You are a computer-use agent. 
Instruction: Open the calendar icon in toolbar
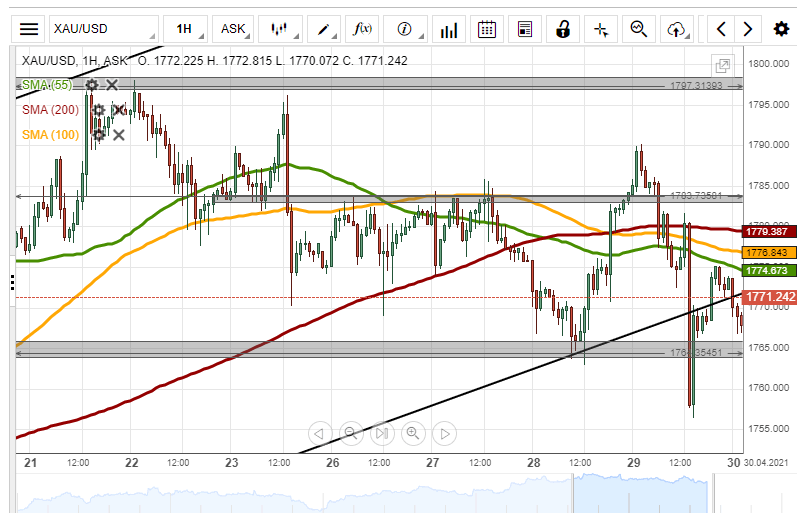point(487,29)
